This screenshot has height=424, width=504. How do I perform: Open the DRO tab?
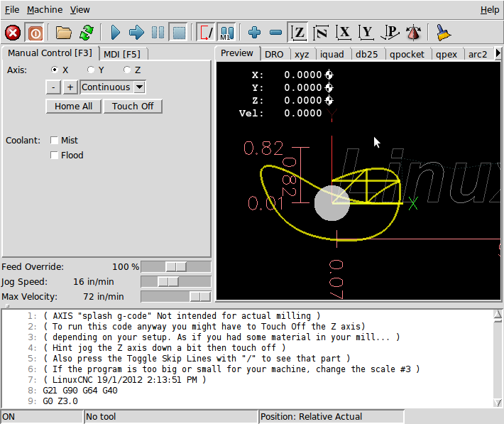coord(273,54)
